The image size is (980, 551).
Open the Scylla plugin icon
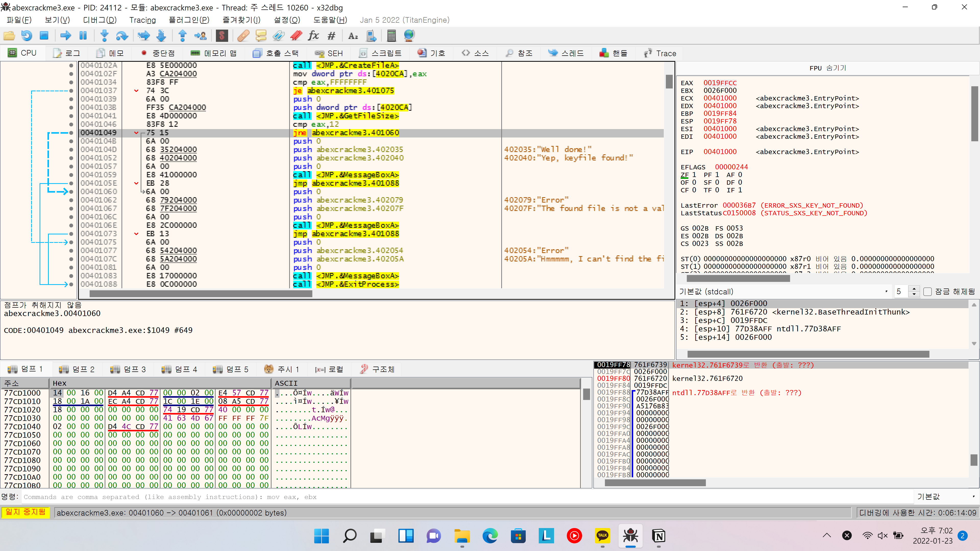click(x=222, y=36)
